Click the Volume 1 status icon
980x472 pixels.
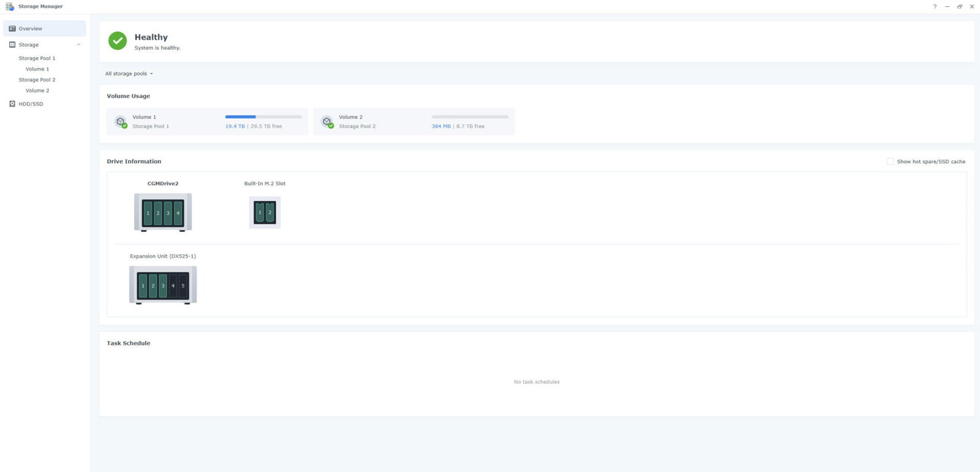click(121, 122)
